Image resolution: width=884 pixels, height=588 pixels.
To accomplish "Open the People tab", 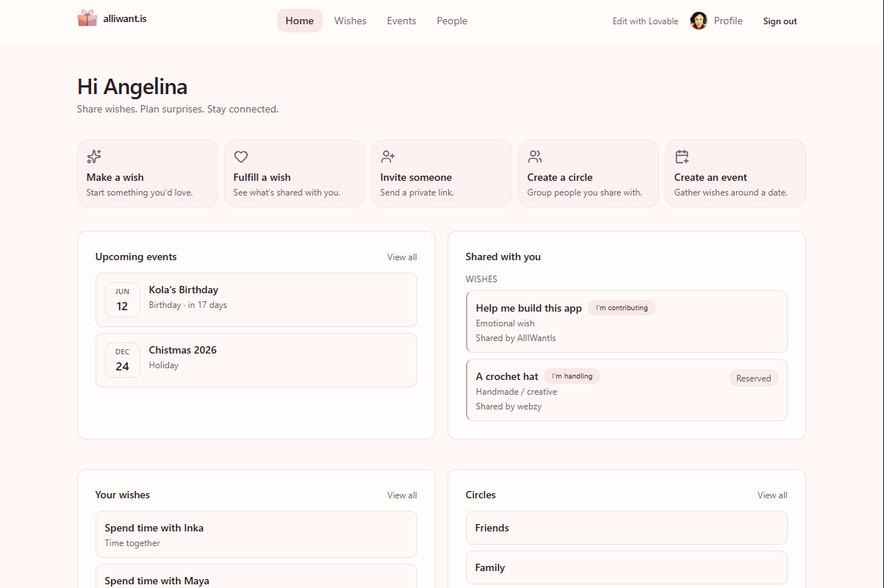I will 452,21.
